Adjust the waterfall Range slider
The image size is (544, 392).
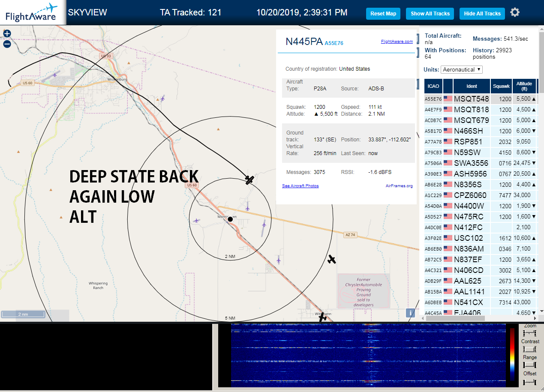tap(530, 365)
